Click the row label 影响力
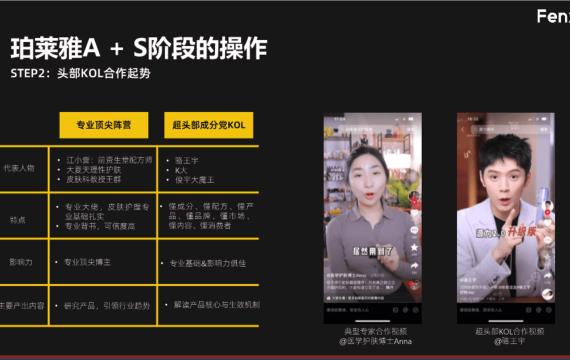Viewport: 570px width, 360px height. click(21, 262)
